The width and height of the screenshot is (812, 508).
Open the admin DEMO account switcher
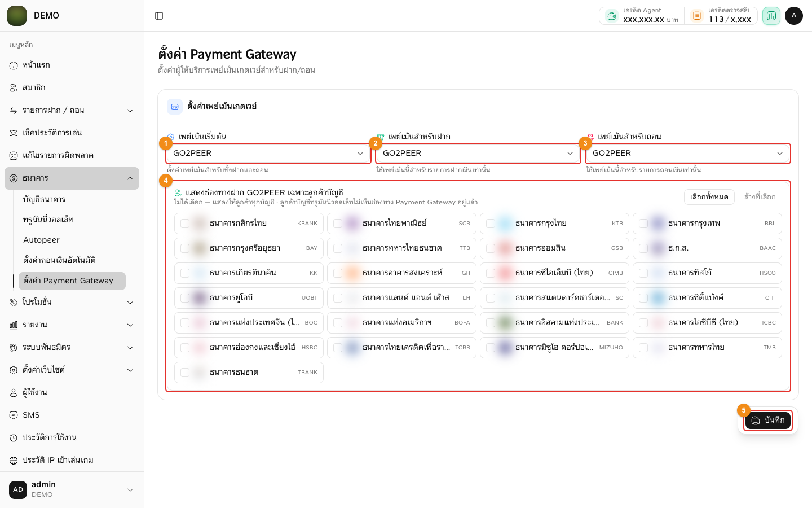(72, 490)
